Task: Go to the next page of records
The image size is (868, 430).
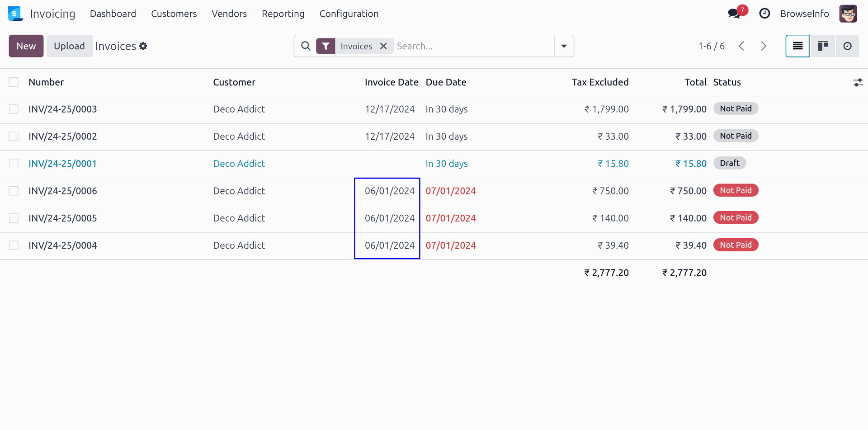Action: point(764,46)
